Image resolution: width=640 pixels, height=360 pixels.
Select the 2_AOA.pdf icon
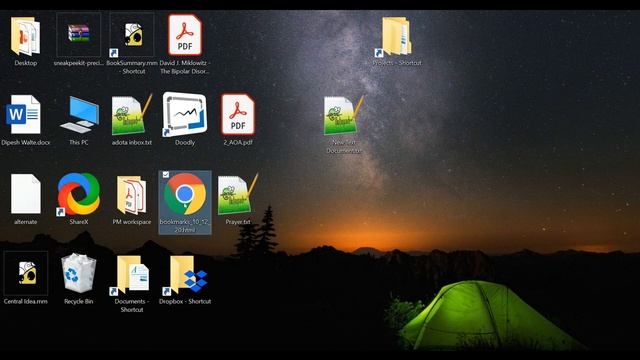[x=238, y=115]
